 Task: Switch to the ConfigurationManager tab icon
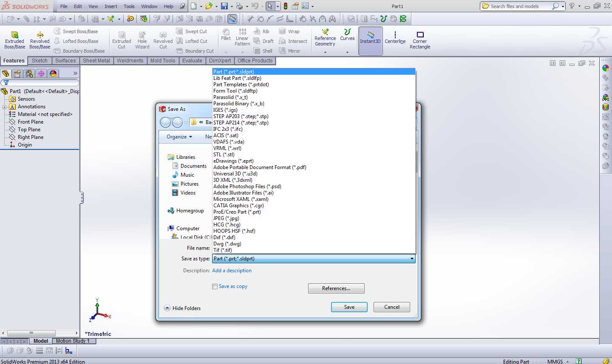coord(29,73)
